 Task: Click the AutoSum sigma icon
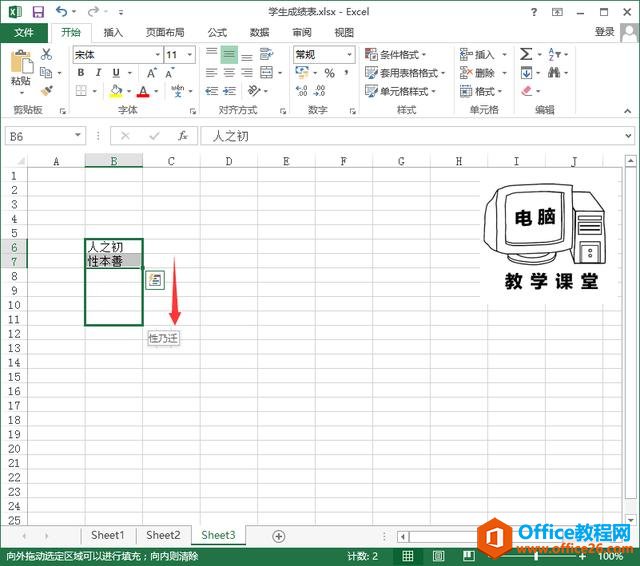pos(526,54)
